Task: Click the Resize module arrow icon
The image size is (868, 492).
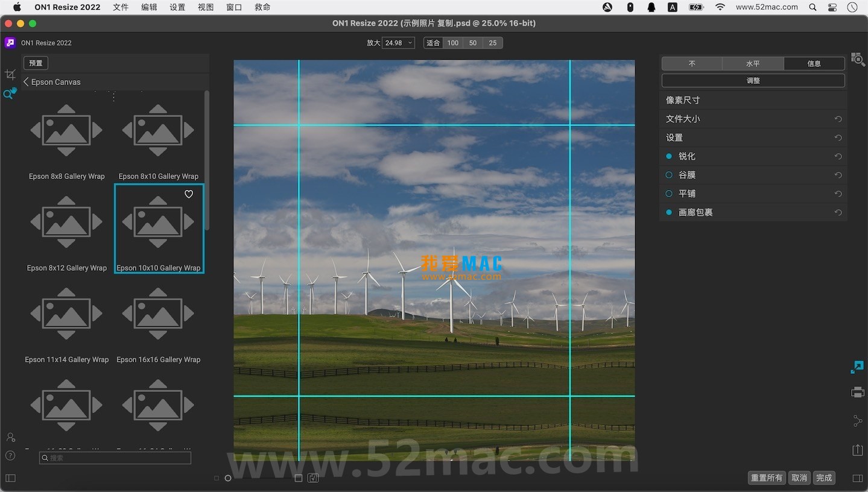Action: pyautogui.click(x=857, y=367)
